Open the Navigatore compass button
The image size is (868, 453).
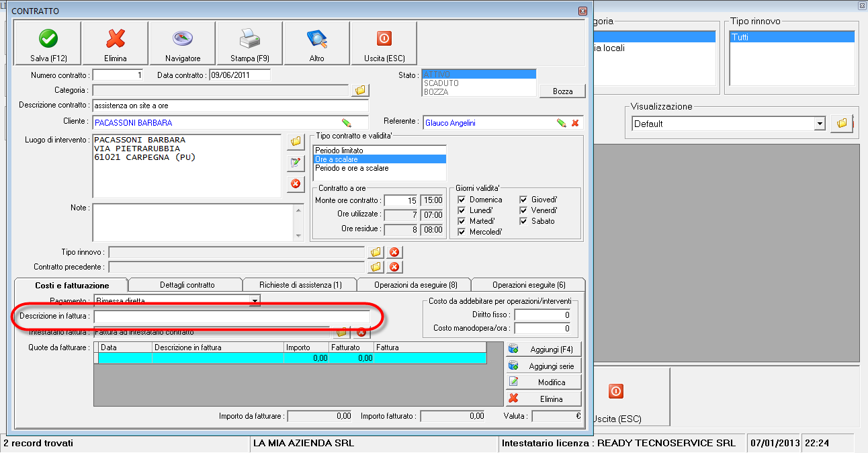point(183,43)
